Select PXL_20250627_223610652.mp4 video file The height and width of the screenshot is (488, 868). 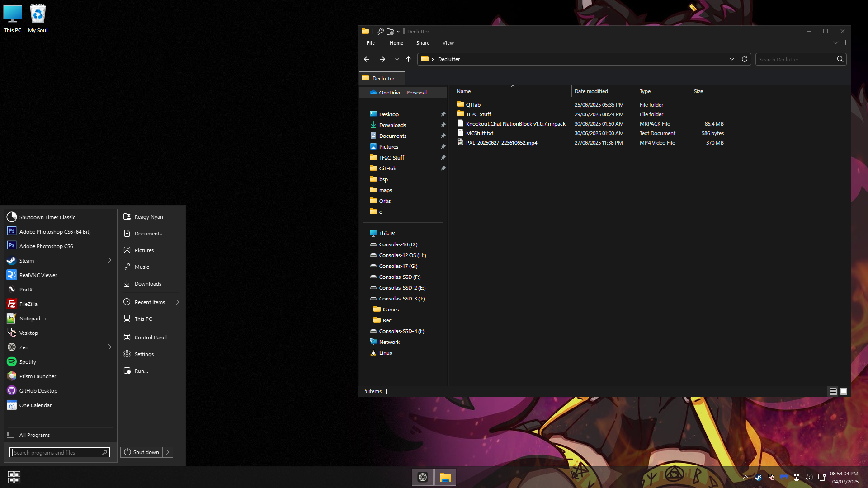pyautogui.click(x=590, y=143)
